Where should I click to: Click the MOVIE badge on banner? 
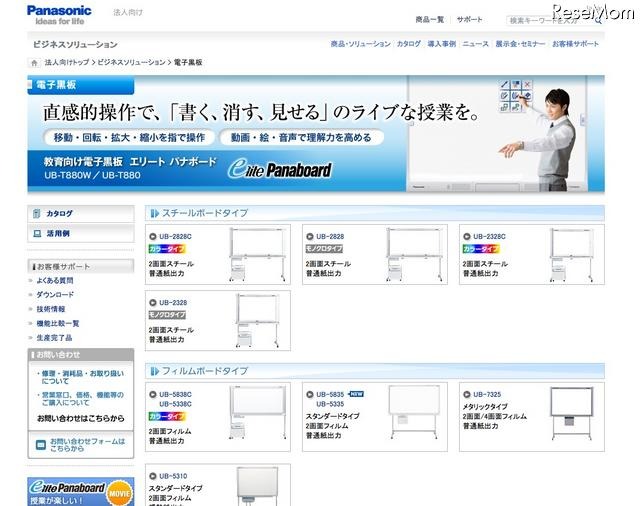[120, 493]
